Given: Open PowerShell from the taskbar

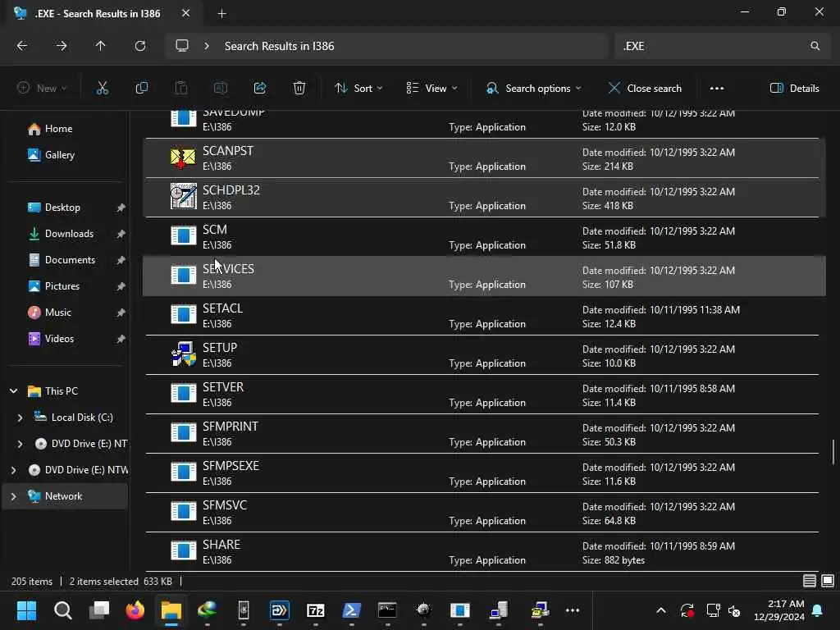Looking at the screenshot, I should (x=351, y=610).
